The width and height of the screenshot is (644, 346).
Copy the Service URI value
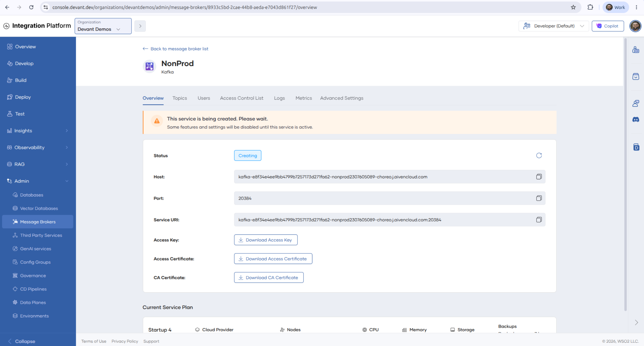539,220
